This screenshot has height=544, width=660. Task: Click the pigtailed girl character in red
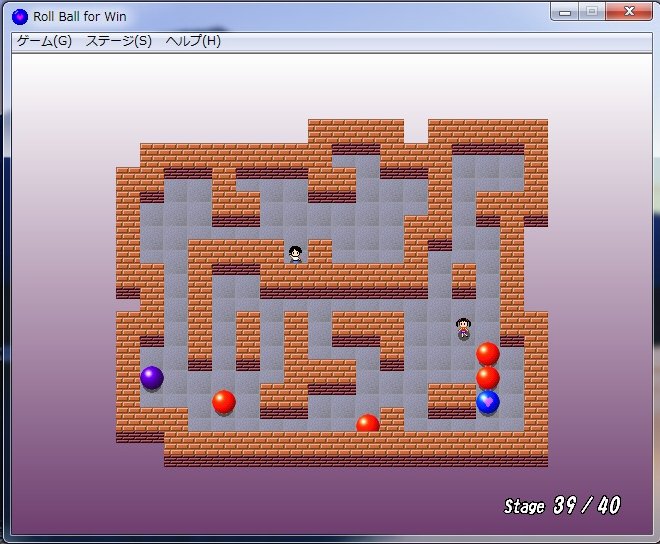(x=464, y=327)
